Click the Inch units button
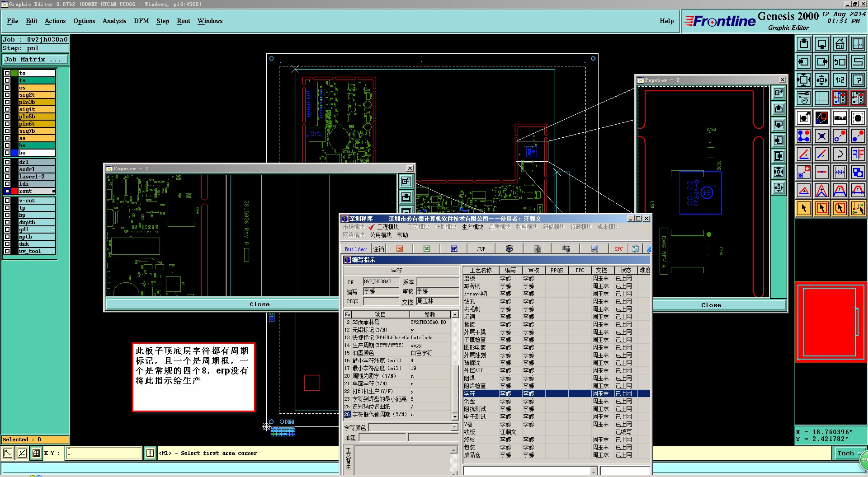Viewport: 868px width, 477px height. tap(845, 454)
